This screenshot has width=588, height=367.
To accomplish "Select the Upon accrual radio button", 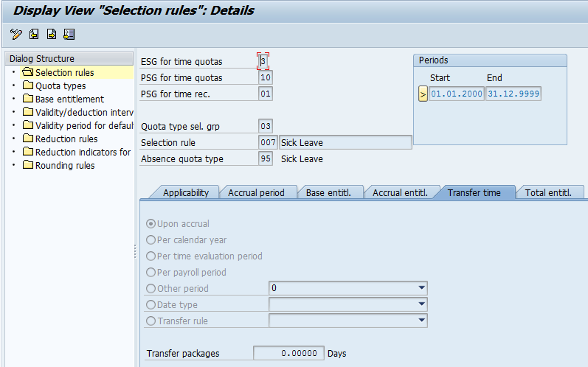I will 151,224.
